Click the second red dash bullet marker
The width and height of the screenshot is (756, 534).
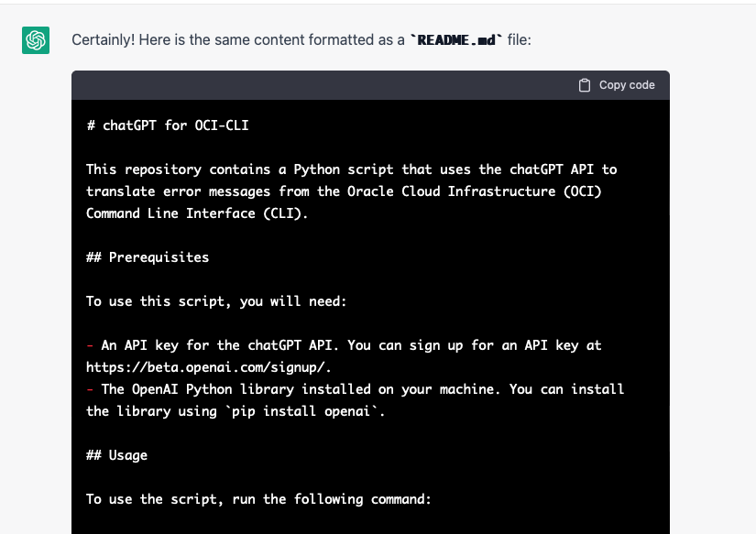click(89, 389)
